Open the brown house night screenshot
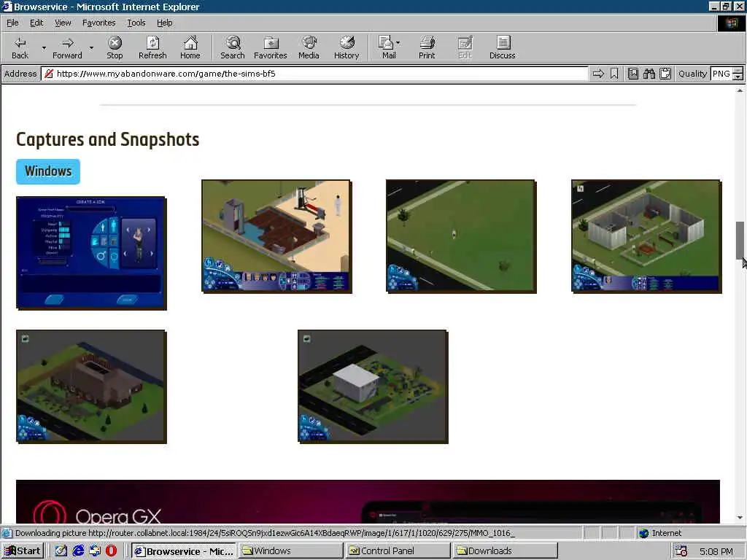Viewport: 747px width, 560px height. 91,386
